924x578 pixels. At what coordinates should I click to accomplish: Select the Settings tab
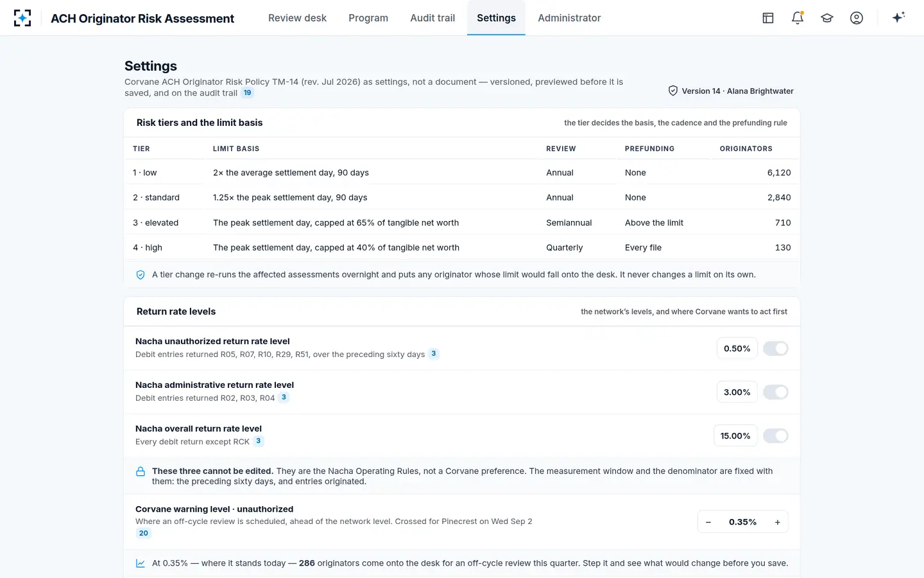point(496,18)
